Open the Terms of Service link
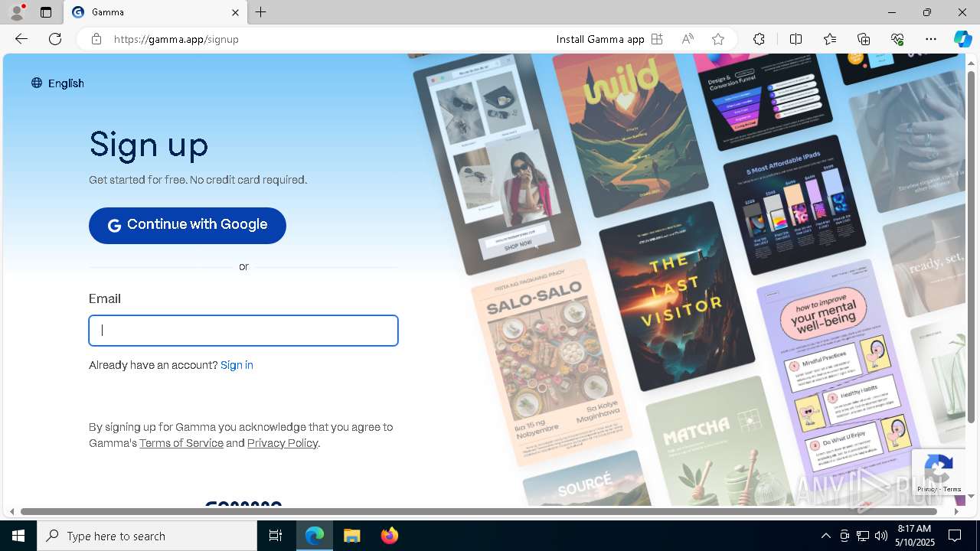The width and height of the screenshot is (980, 551). 181,443
